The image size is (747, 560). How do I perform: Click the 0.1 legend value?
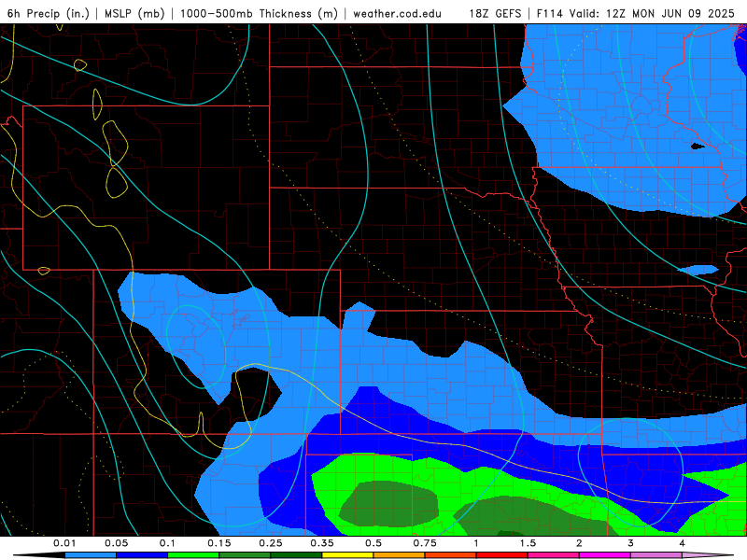tap(167, 543)
